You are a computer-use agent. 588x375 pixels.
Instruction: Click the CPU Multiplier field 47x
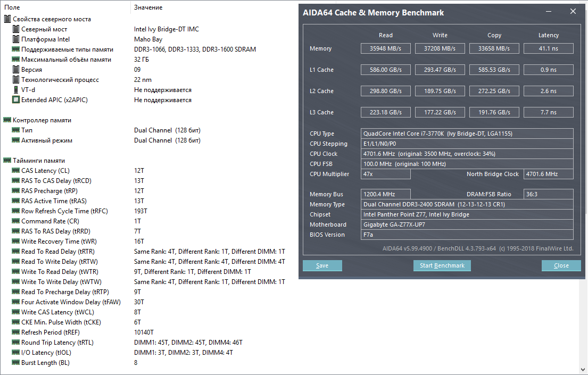[x=385, y=174]
